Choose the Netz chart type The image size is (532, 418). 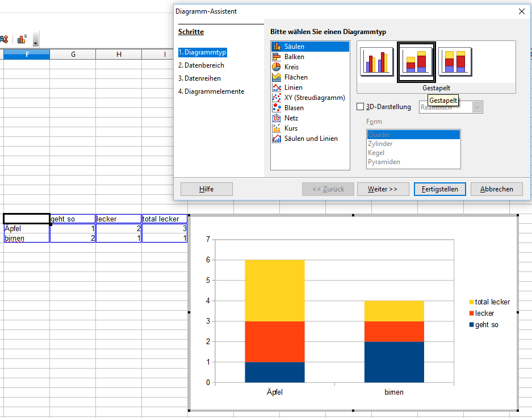pos(310,118)
